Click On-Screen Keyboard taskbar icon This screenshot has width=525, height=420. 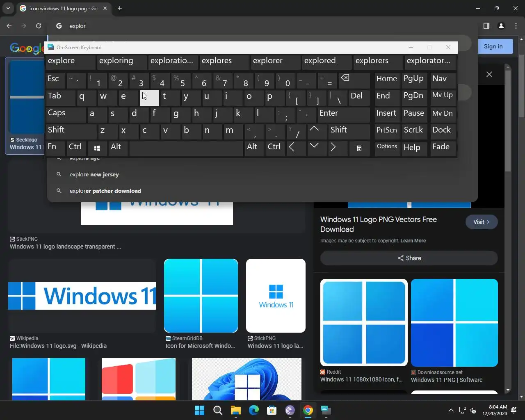point(326,410)
